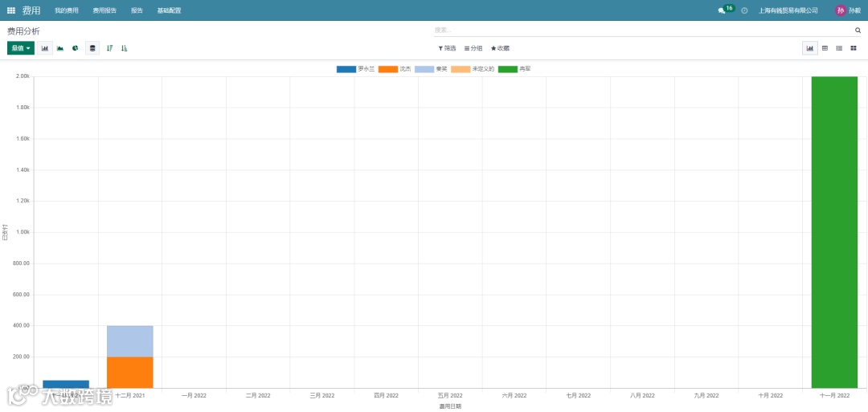868x412 pixels.
Task: Click the orange 沈杰 bar segment
Action: tap(130, 372)
